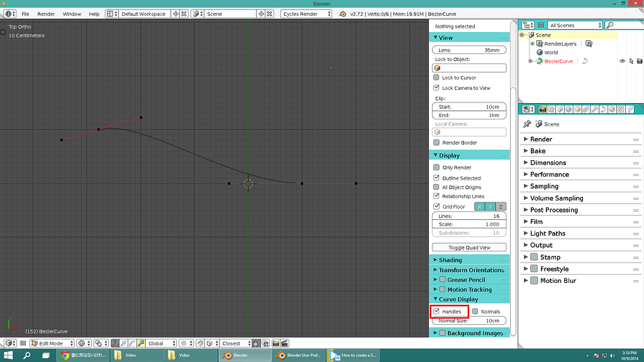Pin the Scene properties context
Screen dimensions: 644x362
point(527,124)
